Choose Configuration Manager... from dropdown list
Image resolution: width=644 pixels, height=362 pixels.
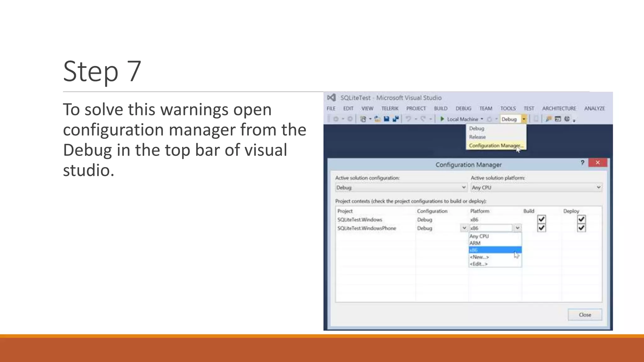(496, 145)
